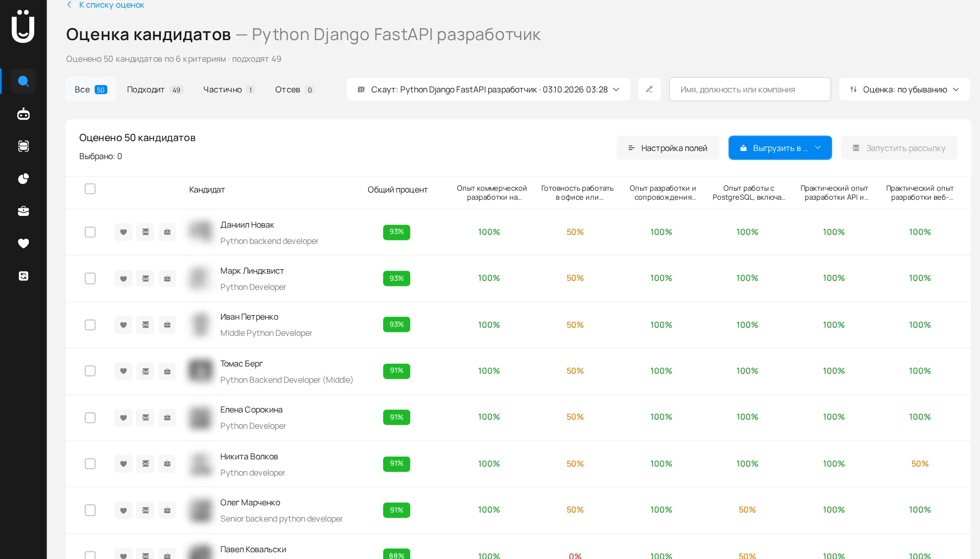Select Иван Петренко checkbox
980x559 pixels.
[x=90, y=325]
